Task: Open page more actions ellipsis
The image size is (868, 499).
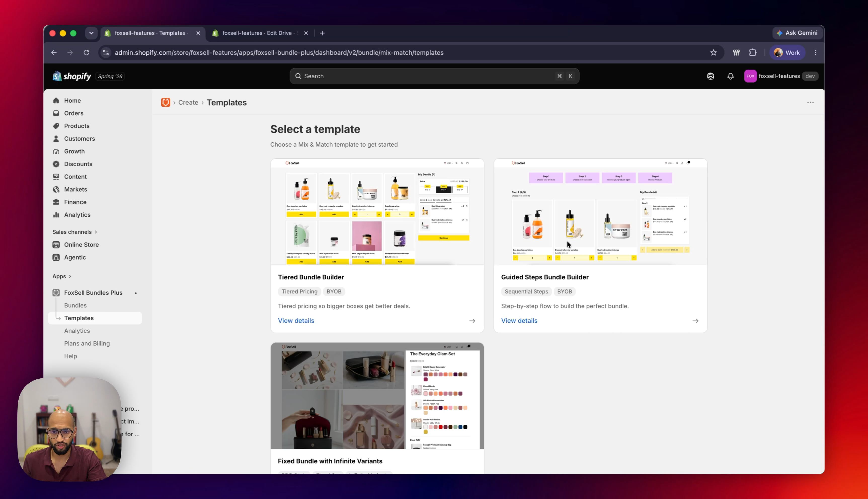Action: (810, 102)
